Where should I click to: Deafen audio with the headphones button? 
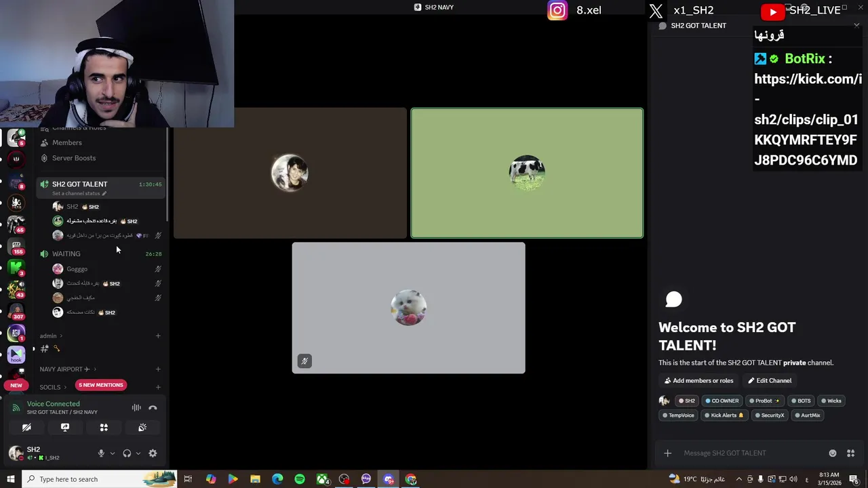point(127,453)
